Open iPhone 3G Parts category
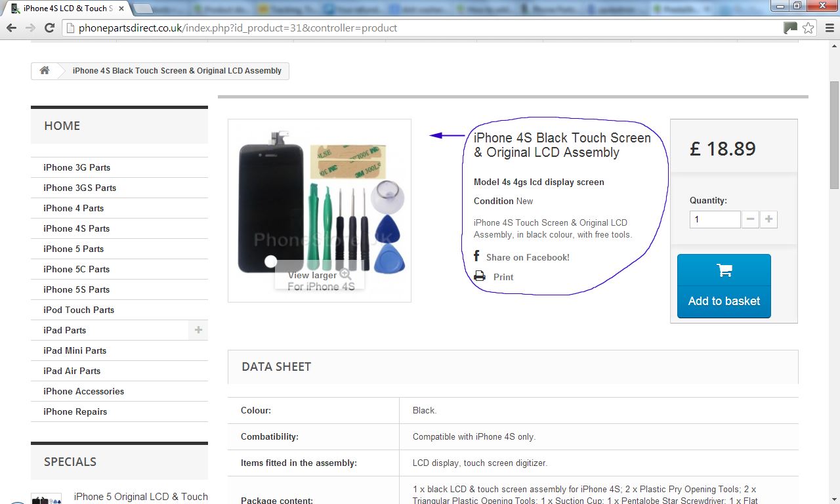Viewport: 840px width, 504px height. tap(77, 167)
